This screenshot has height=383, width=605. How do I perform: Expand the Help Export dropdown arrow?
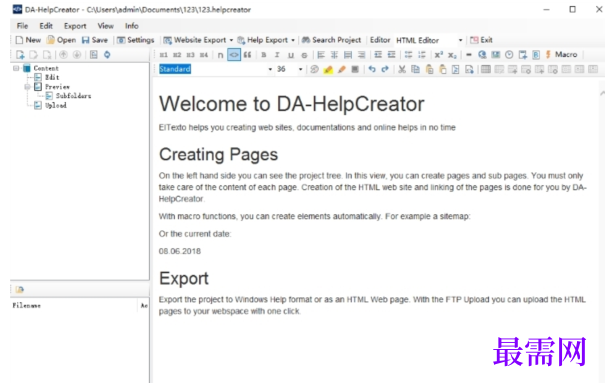point(293,40)
